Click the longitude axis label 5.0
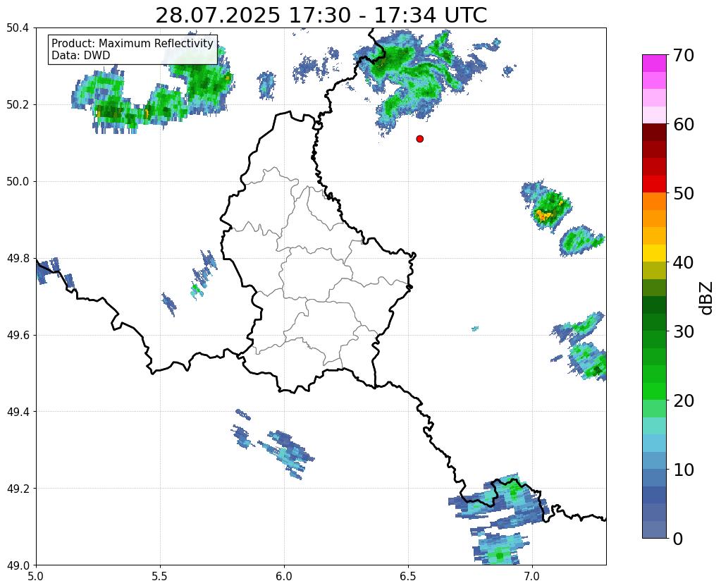 pyautogui.click(x=36, y=575)
